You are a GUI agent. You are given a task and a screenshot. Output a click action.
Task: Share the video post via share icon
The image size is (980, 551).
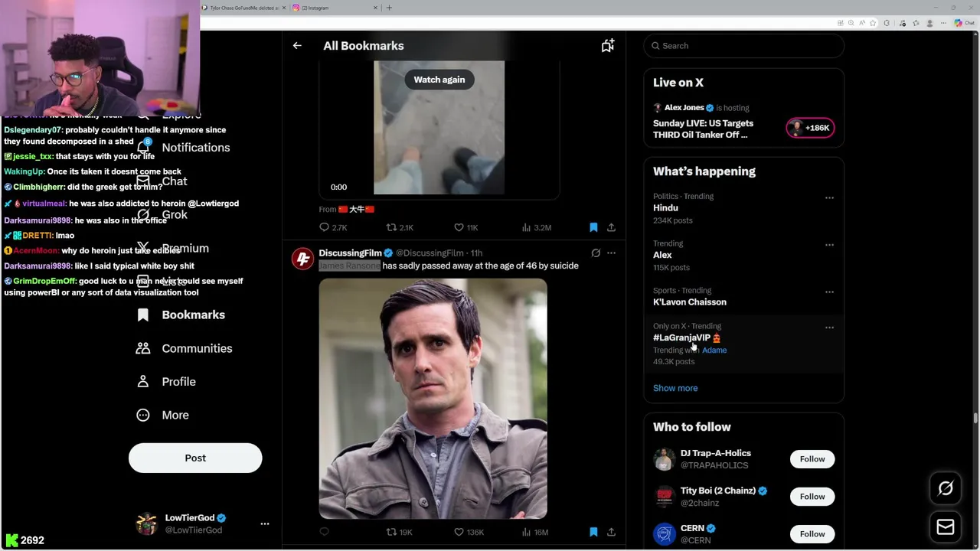tap(611, 227)
